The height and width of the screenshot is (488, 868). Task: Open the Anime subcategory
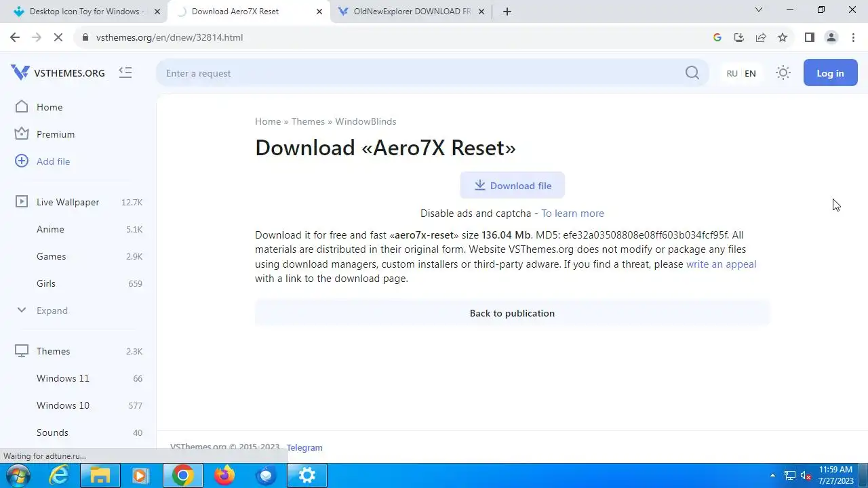click(50, 229)
